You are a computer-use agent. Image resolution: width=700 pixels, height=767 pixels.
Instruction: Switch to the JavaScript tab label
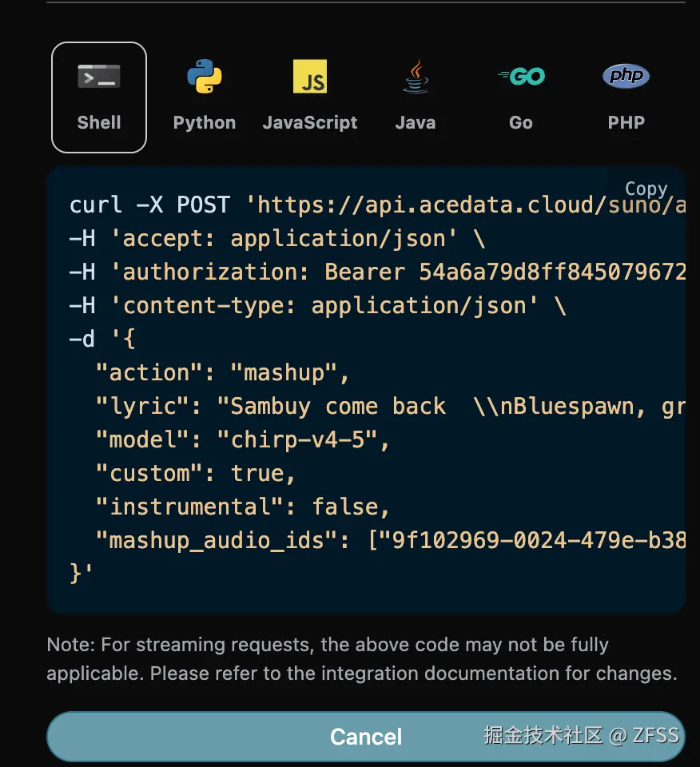(x=310, y=122)
